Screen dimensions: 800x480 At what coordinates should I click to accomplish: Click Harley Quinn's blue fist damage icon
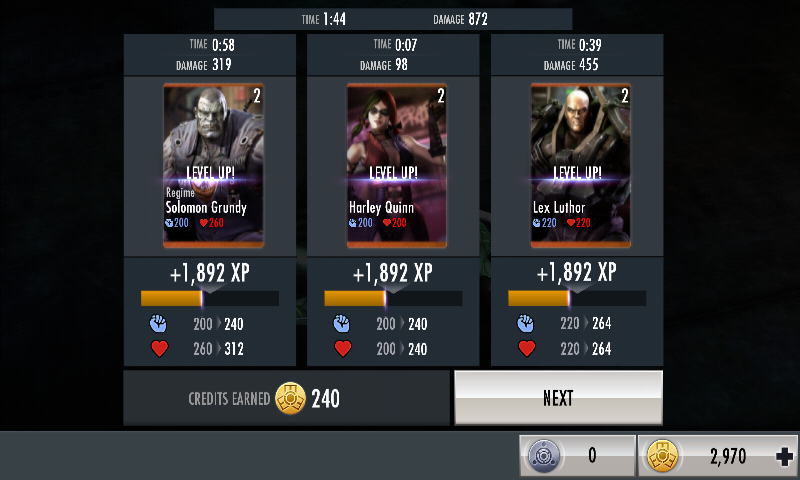coord(341,323)
